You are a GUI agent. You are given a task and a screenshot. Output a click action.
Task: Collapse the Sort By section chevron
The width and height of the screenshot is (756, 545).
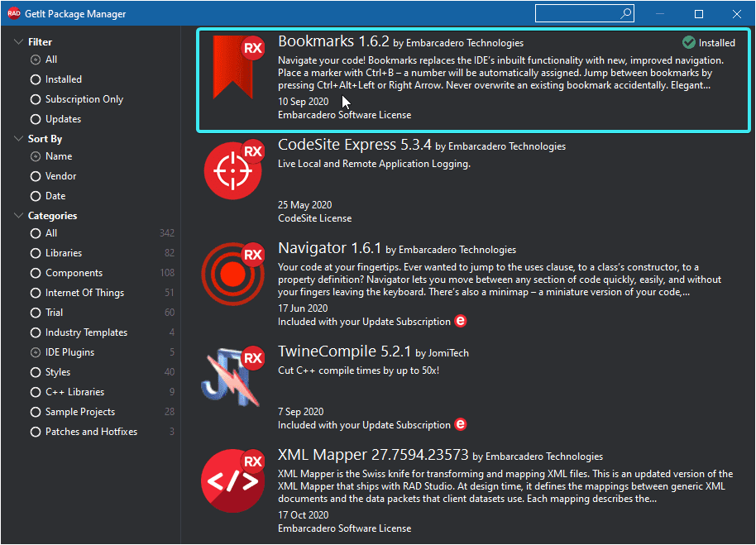coord(19,139)
